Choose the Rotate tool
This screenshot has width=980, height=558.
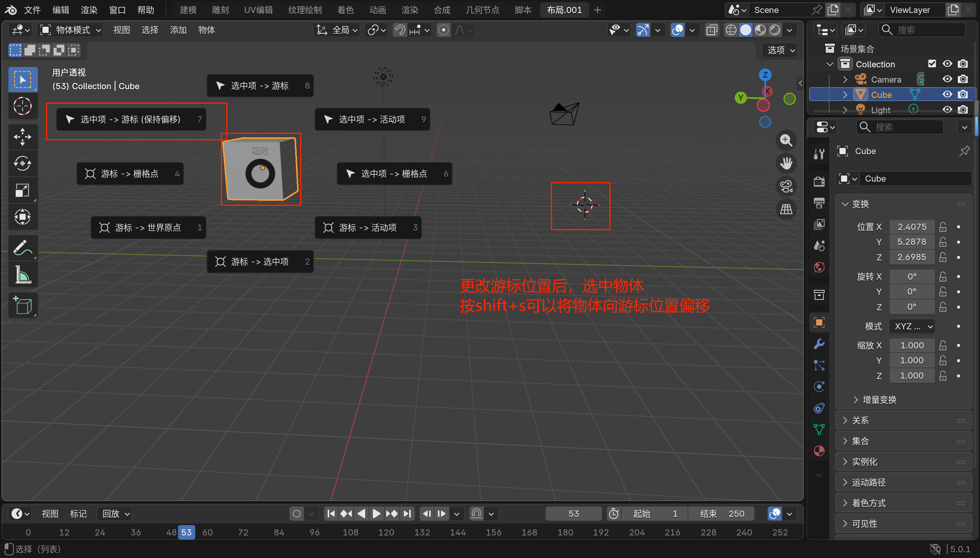(x=22, y=164)
